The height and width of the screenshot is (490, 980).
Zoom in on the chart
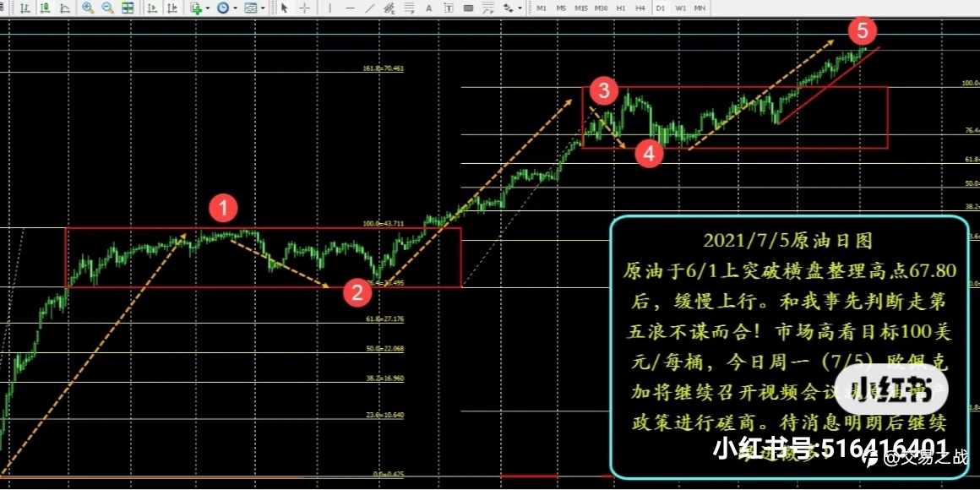(88, 8)
